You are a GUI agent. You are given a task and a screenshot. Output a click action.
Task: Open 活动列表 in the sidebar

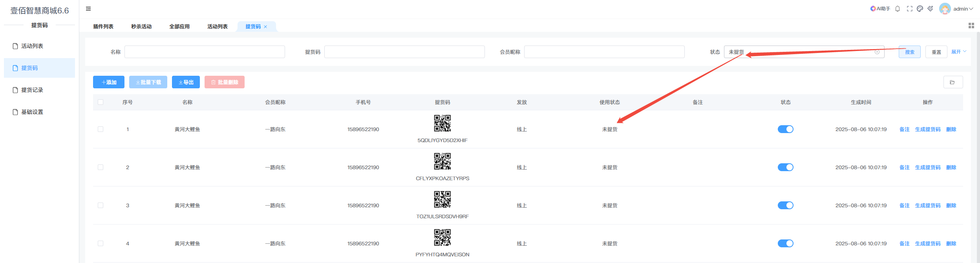[x=39, y=46]
